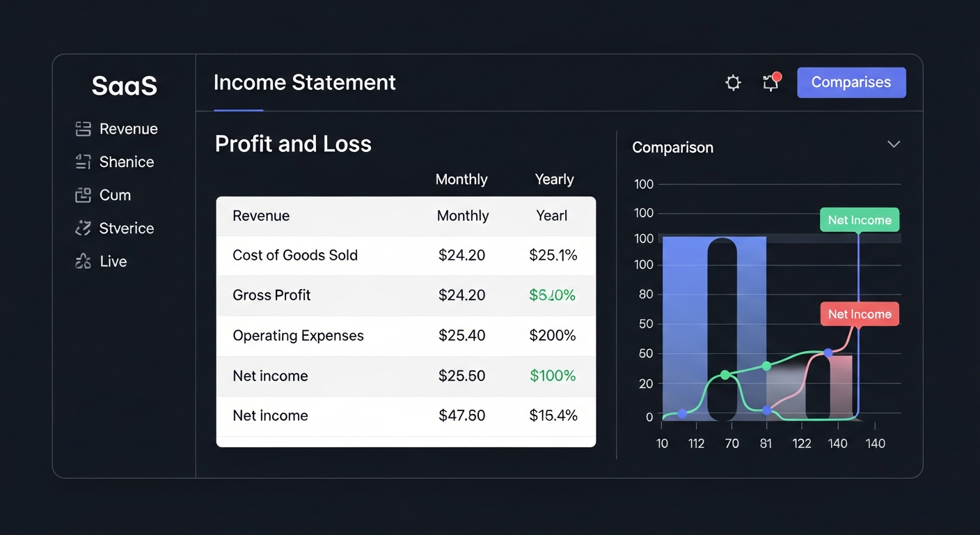This screenshot has height=535, width=980.
Task: Toggle the red Net Income series label
Action: point(860,314)
